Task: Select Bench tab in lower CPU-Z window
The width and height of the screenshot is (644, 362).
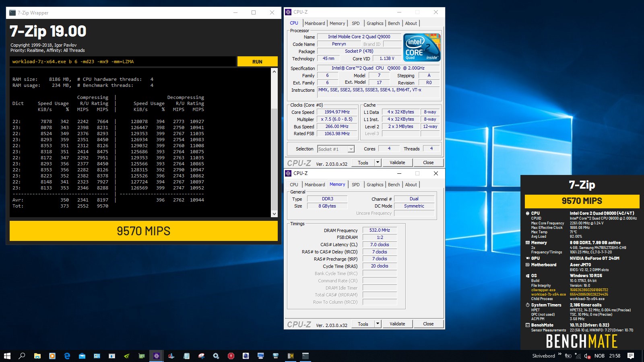Action: [x=394, y=185]
